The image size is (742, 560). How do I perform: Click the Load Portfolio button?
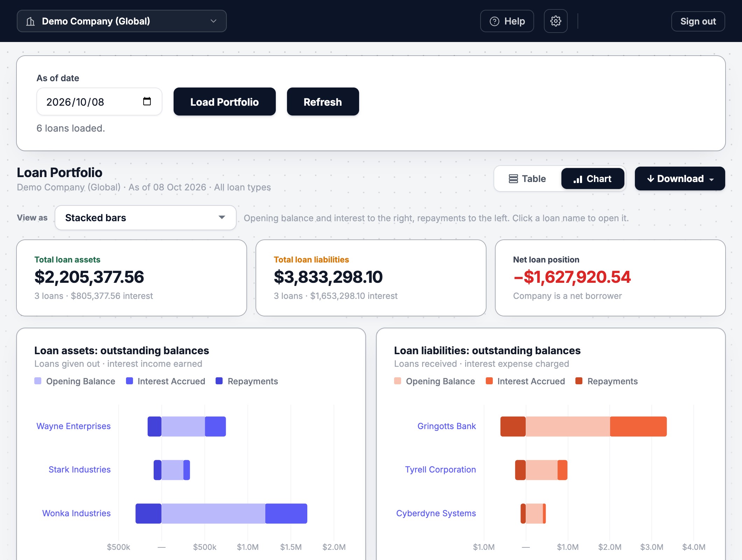(x=224, y=101)
